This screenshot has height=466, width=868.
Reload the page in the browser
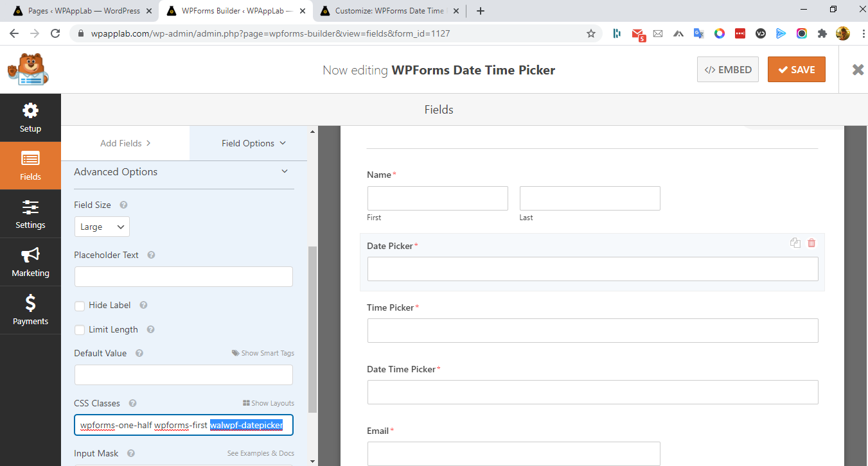[x=55, y=33]
